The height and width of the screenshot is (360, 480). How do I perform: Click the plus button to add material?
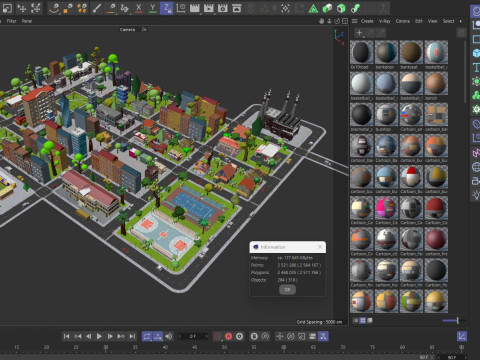pos(359,33)
